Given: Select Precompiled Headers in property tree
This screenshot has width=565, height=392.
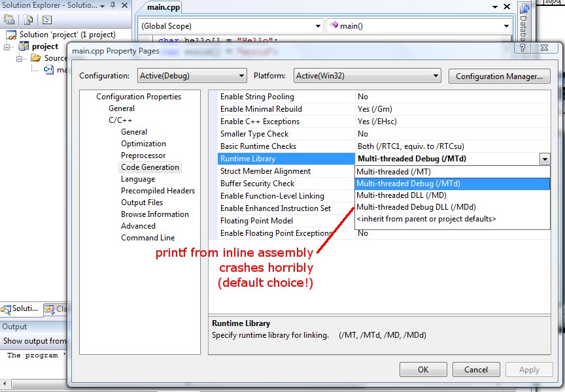Looking at the screenshot, I should pyautogui.click(x=158, y=191).
